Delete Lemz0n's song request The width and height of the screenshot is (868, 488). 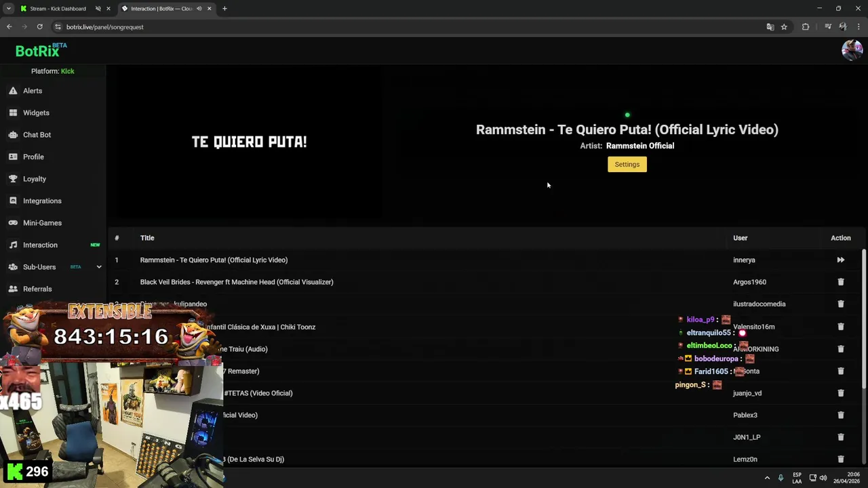tap(840, 459)
